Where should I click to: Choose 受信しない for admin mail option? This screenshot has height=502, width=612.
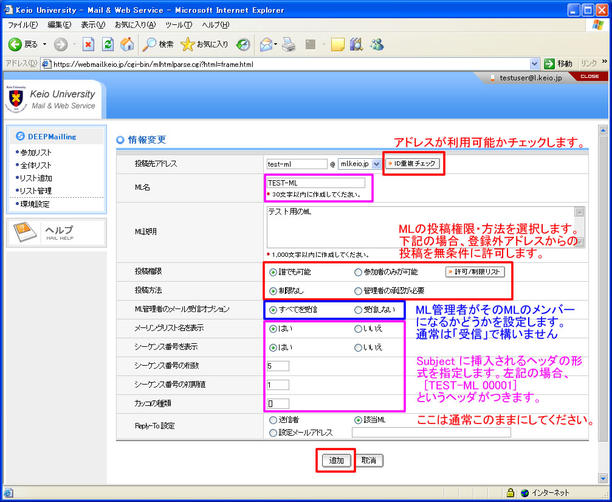[360, 310]
